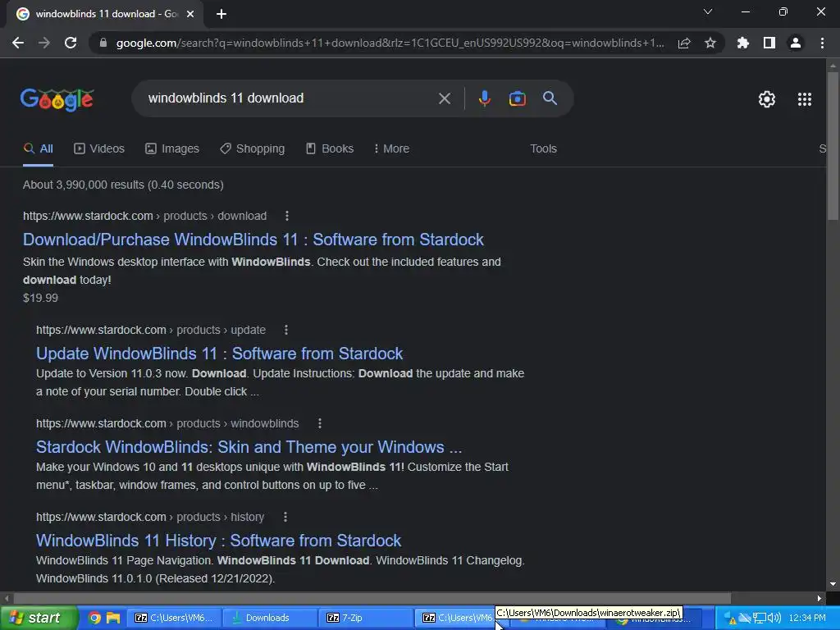Switch to the 7-Zip taskbar window
This screenshot has width=840, height=630.
365,618
